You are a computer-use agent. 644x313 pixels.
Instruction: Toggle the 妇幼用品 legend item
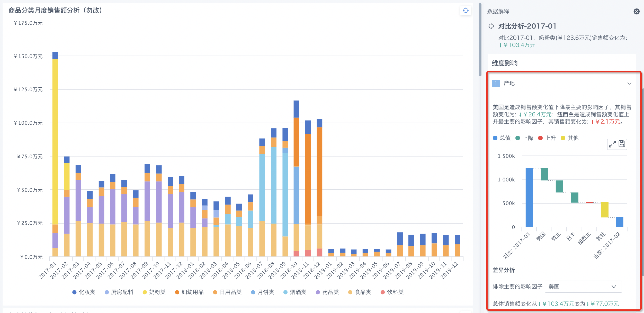coord(189,292)
